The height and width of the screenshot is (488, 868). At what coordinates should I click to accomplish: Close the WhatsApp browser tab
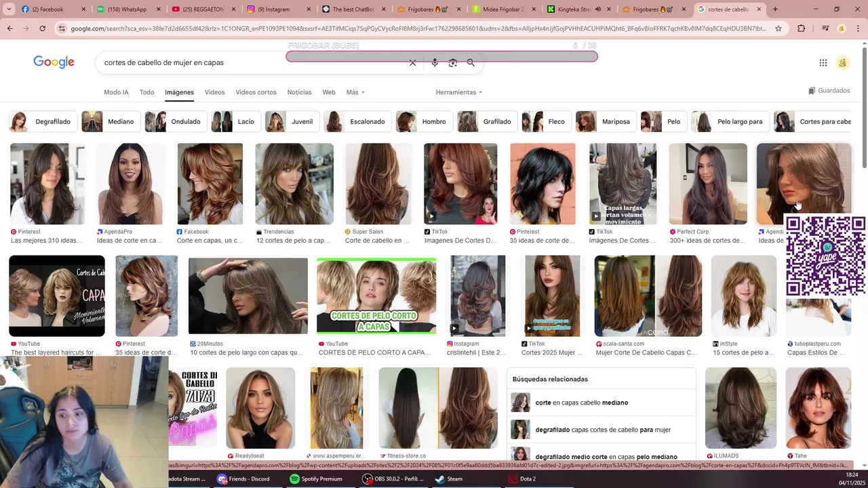tap(159, 9)
